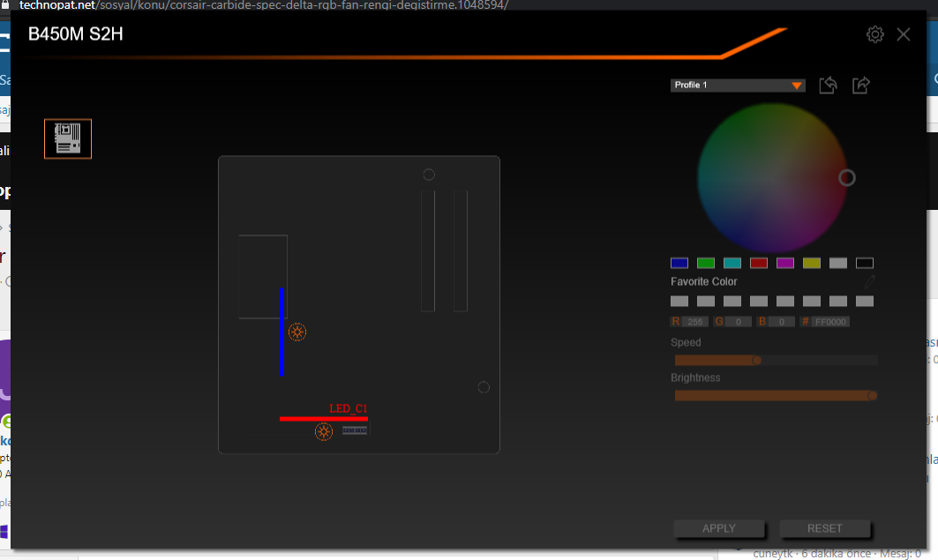938x560 pixels.
Task: Click the RESET button
Action: coord(825,528)
